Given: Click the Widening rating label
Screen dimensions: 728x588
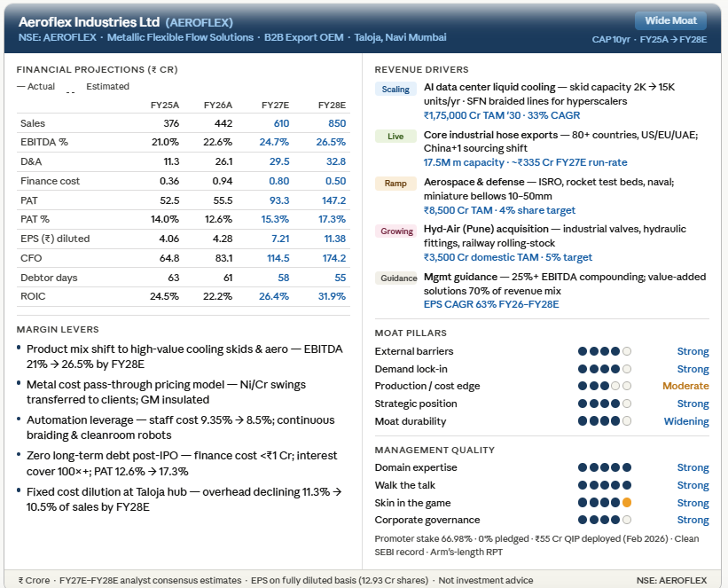Looking at the screenshot, I should pos(686,421).
